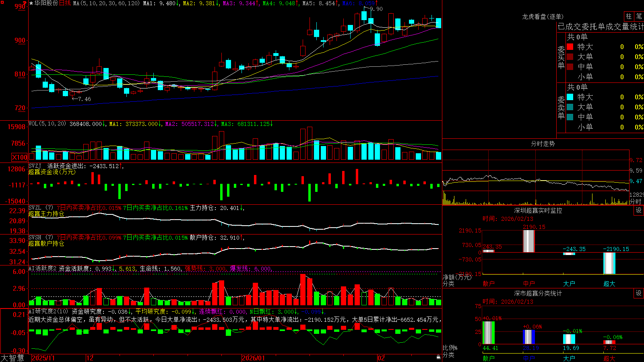Click the MA(5,10,20,30,60,120) indicator parameters
This screenshot has width=644, height=362.
tap(106, 3)
